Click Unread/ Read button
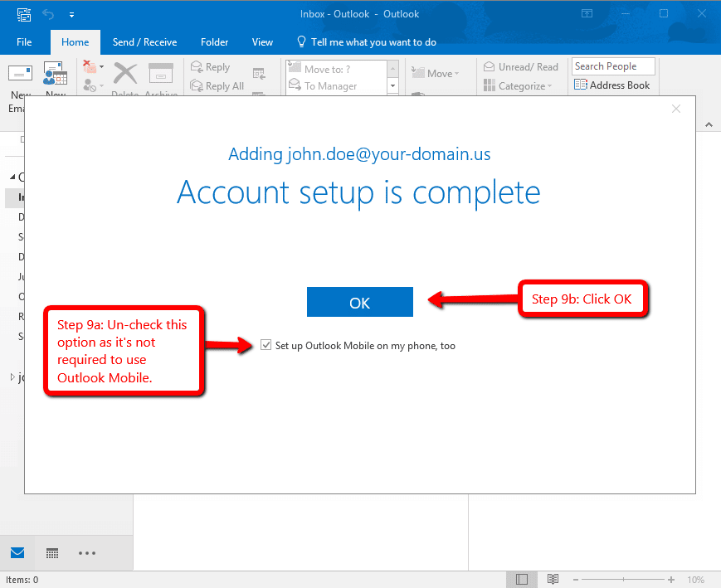The height and width of the screenshot is (588, 721). (x=521, y=67)
